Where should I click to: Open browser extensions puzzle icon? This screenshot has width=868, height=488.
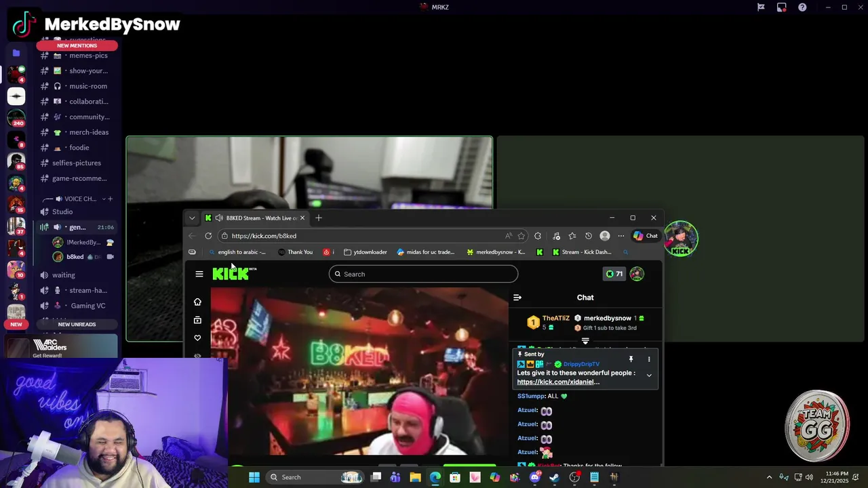pos(538,236)
